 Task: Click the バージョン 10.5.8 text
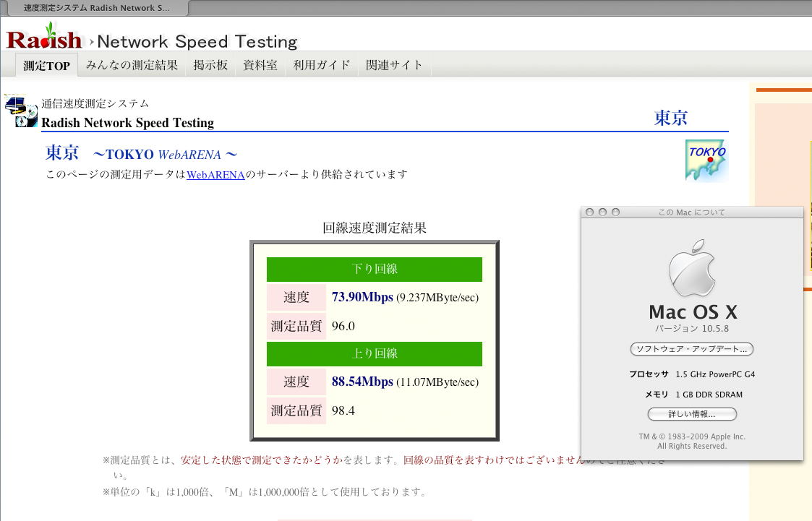tap(692, 329)
